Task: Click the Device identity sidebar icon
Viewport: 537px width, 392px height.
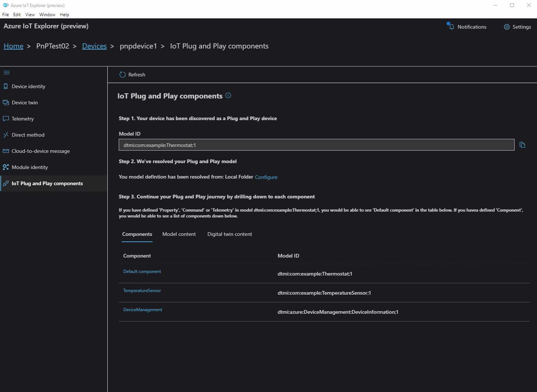Action: click(6, 86)
